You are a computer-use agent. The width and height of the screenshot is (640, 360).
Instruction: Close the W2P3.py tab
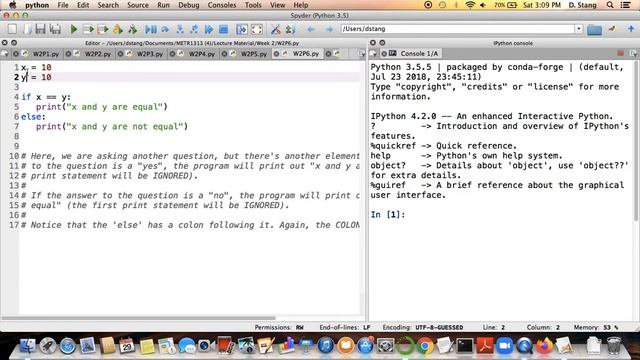(120, 53)
